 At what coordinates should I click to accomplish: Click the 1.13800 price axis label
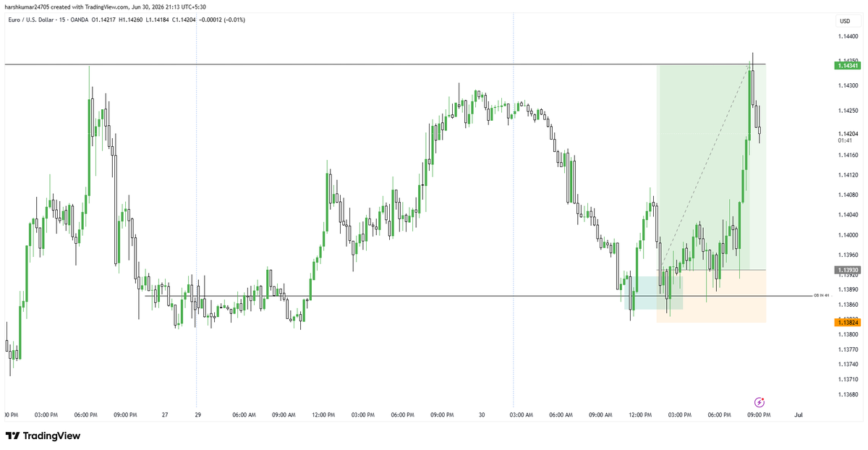(x=848, y=334)
